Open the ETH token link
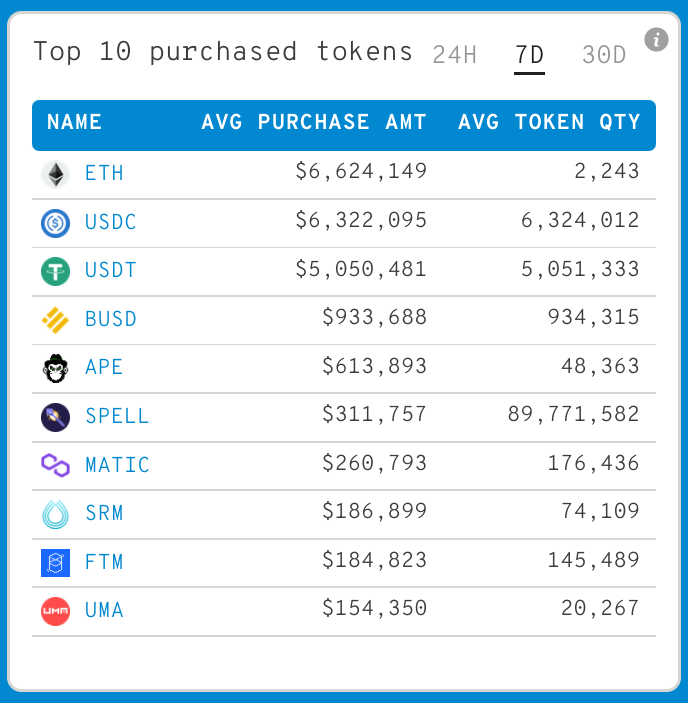 pos(104,174)
